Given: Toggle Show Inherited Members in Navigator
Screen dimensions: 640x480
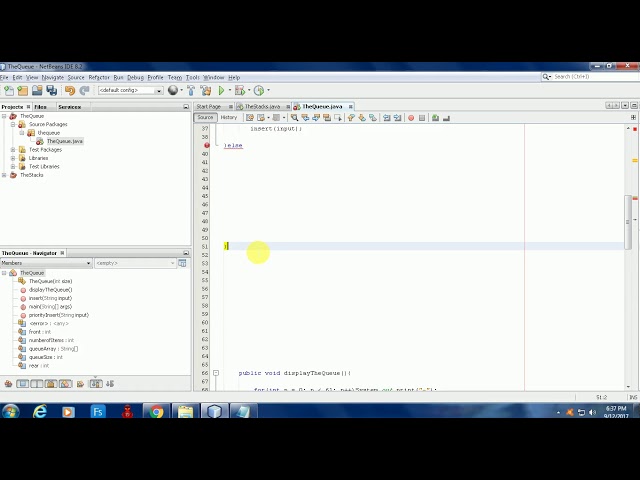Looking at the screenshot, I should pyautogui.click(x=8, y=384).
